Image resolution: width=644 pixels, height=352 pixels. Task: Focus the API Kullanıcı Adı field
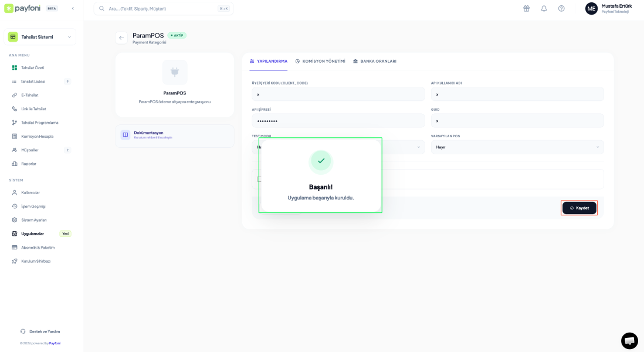point(517,94)
